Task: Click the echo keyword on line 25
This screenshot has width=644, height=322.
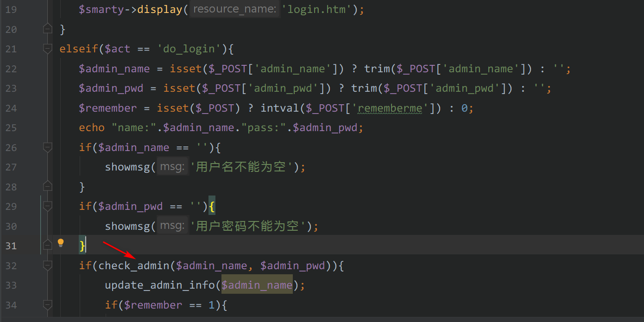Action: coord(92,127)
